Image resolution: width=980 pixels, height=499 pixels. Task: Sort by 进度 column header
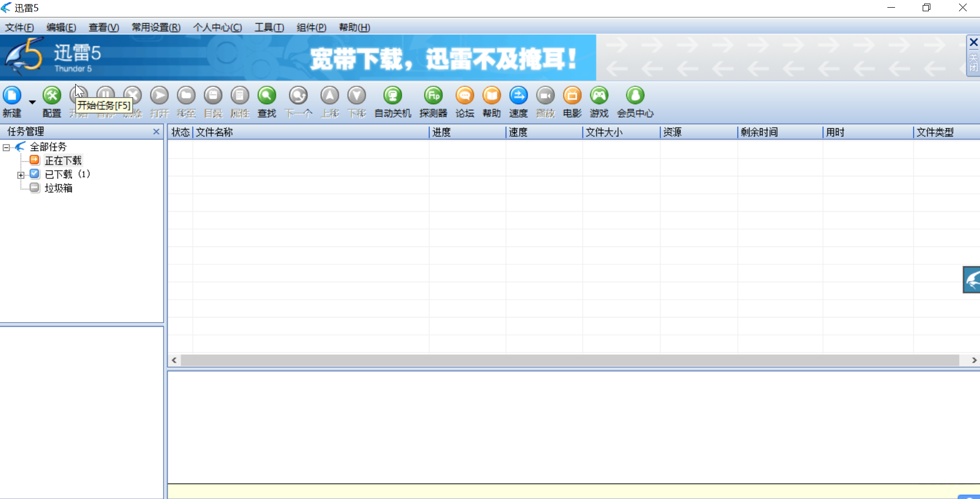[467, 132]
